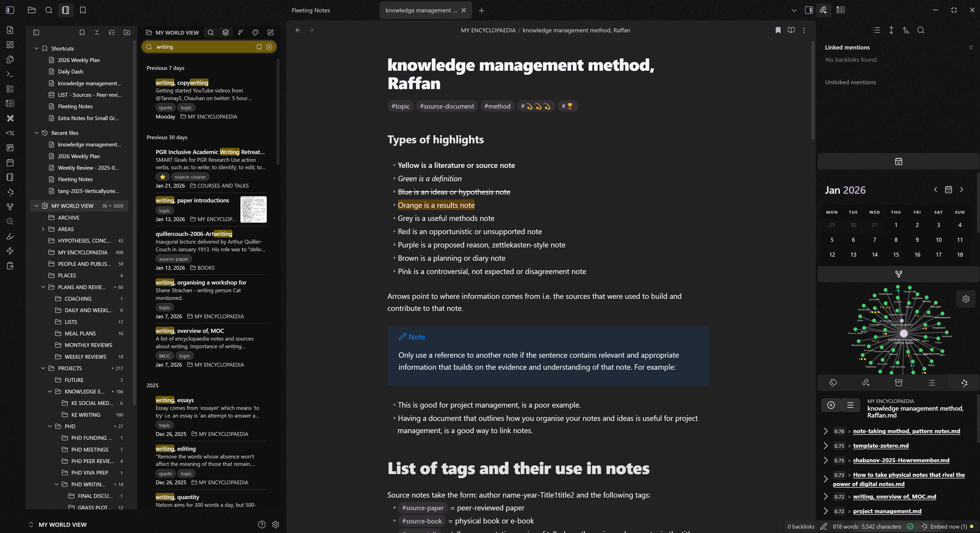Open note more options menu

804,30
